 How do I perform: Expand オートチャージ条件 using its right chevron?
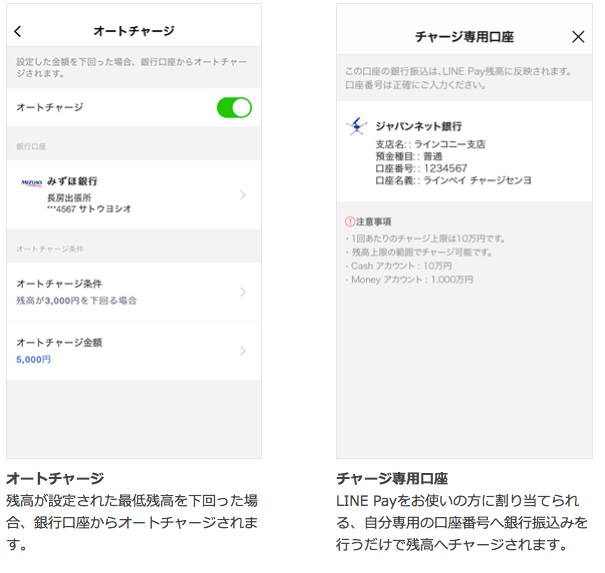242,292
